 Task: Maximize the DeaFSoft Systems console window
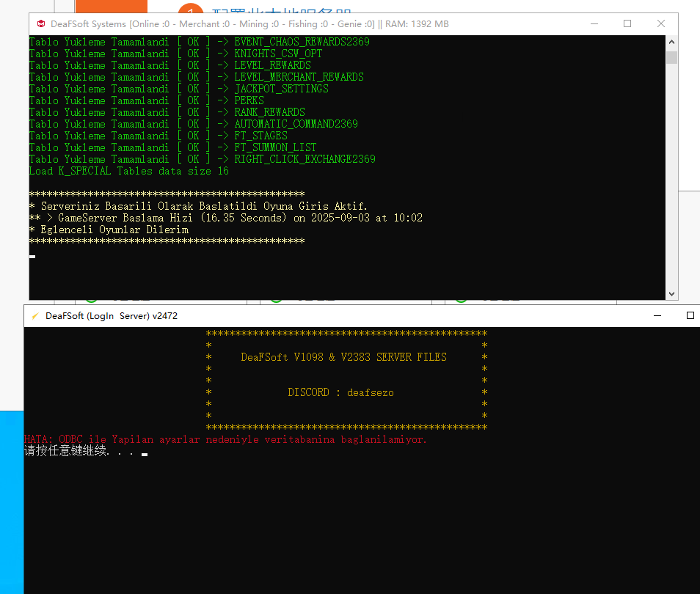click(627, 23)
